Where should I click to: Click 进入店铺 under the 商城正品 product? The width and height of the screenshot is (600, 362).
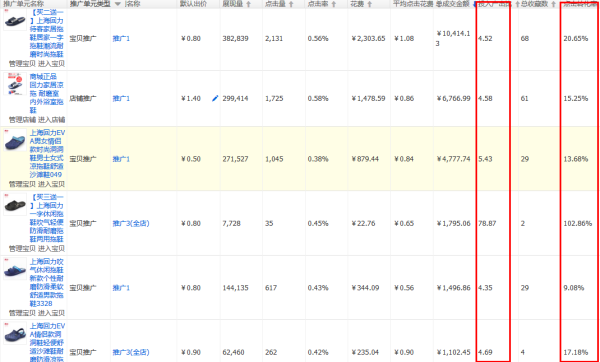tap(51, 120)
